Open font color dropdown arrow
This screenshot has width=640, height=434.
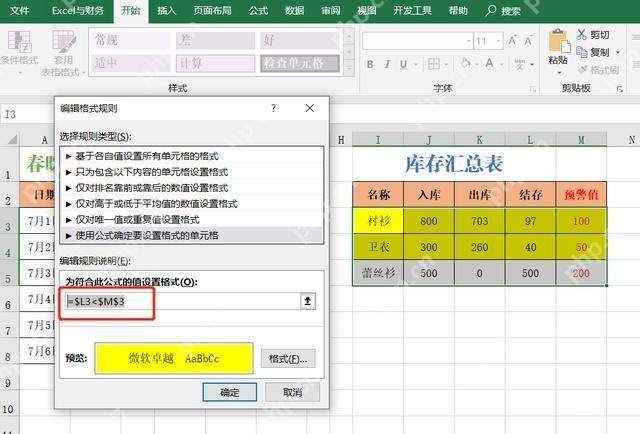(x=501, y=65)
